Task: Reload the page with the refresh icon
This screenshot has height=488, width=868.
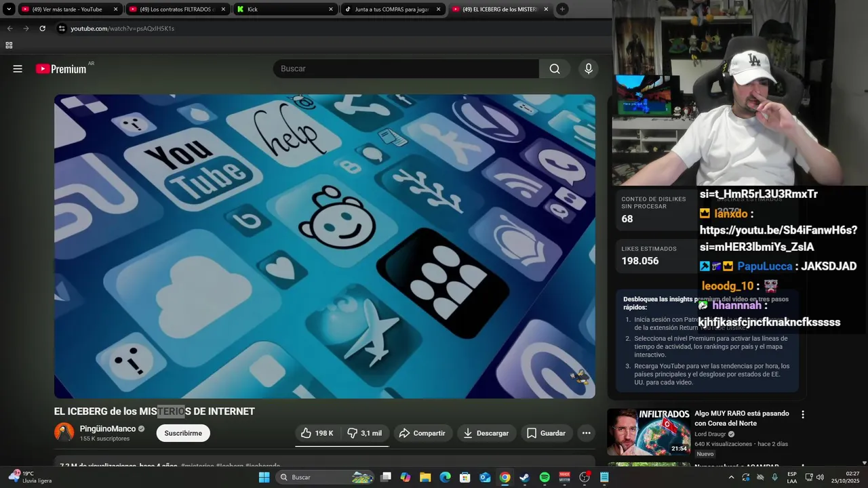Action: (x=42, y=28)
